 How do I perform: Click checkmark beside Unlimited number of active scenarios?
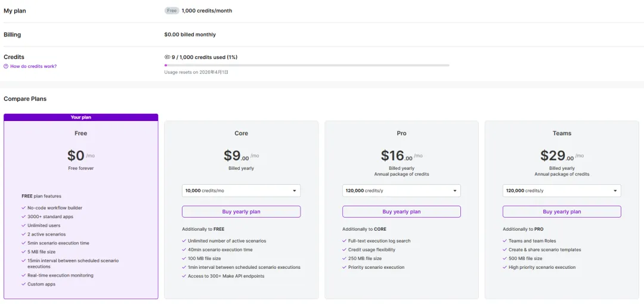(x=184, y=241)
